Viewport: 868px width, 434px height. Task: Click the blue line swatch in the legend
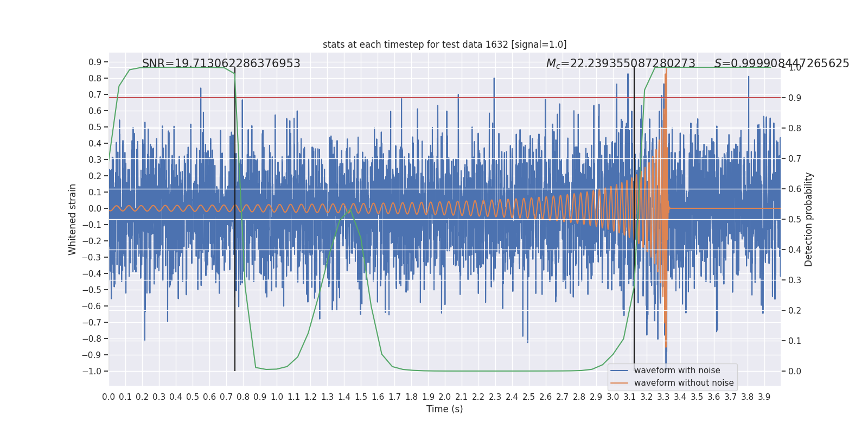click(620, 371)
